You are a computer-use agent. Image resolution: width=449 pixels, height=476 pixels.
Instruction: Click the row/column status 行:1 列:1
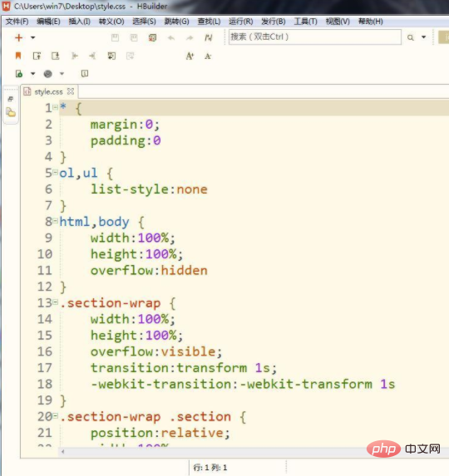(x=210, y=468)
